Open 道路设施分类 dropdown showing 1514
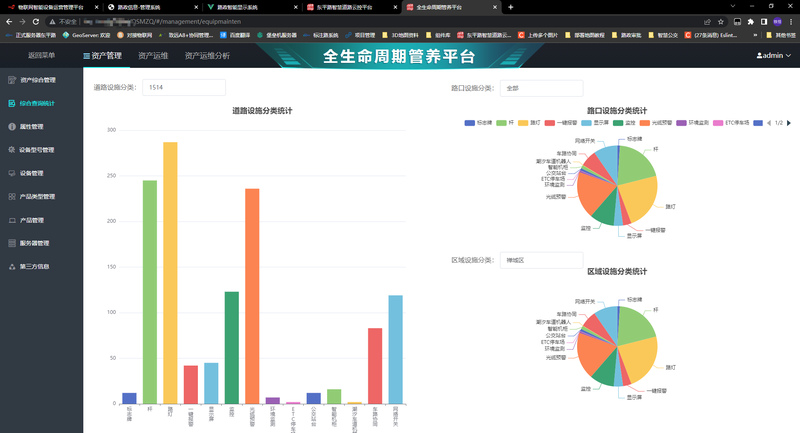Screen dimensions: 800x433 click(184, 87)
